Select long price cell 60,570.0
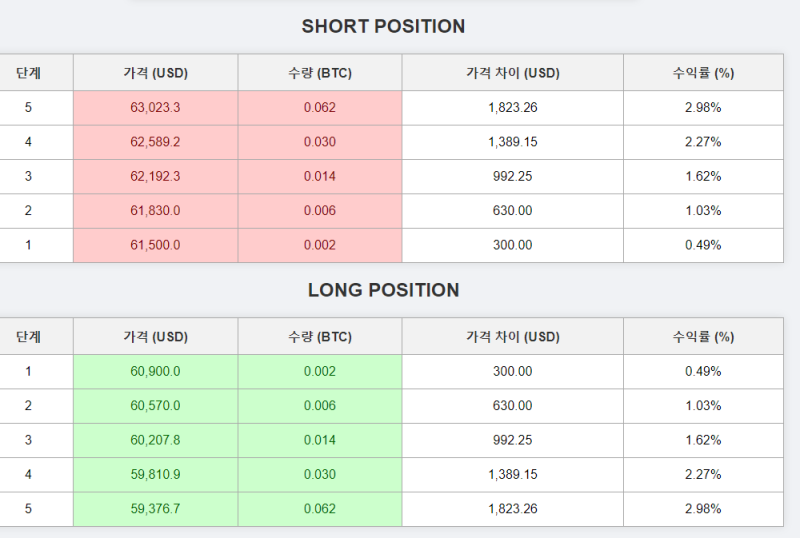This screenshot has width=800, height=538. tap(156, 406)
